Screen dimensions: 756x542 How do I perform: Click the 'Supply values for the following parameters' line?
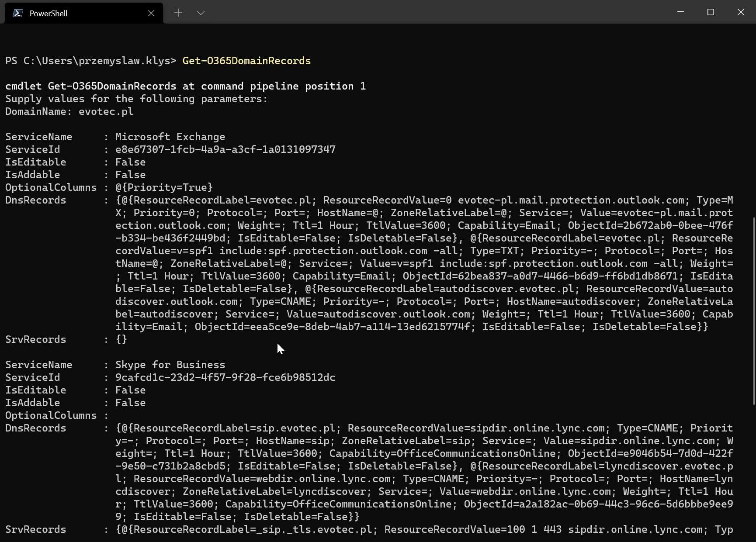coord(136,99)
